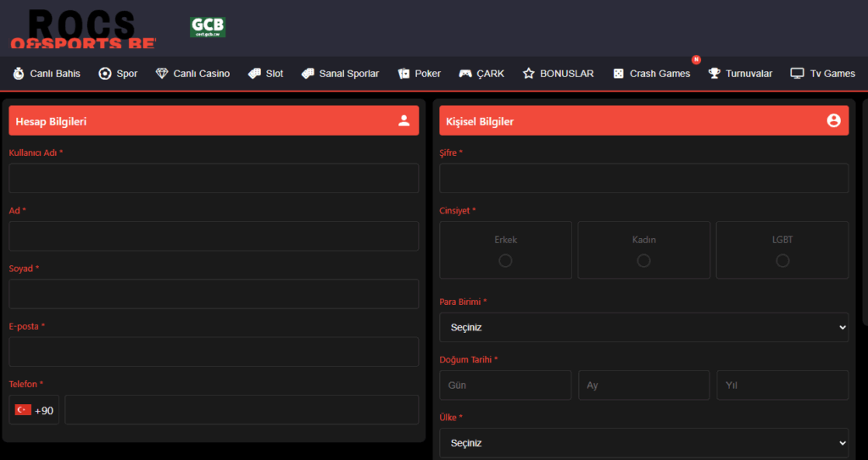The image size is (868, 460).
Task: Select the Erkek gender radio button
Action: point(505,260)
